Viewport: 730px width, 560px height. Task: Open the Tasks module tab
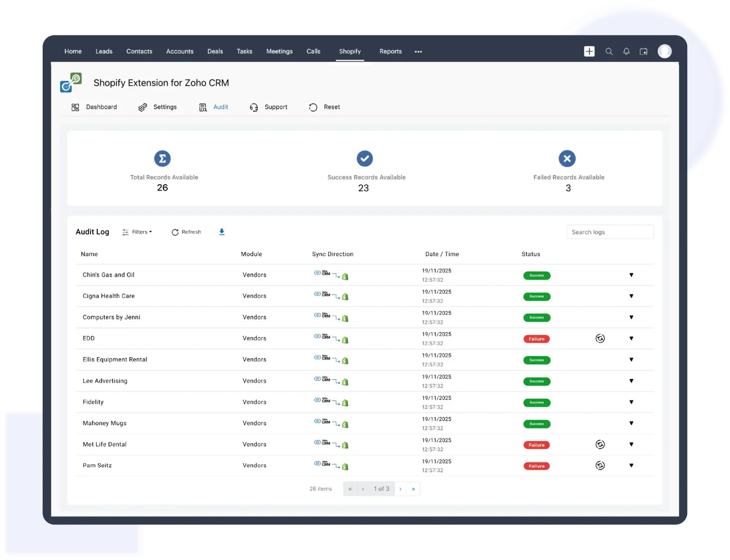click(244, 51)
